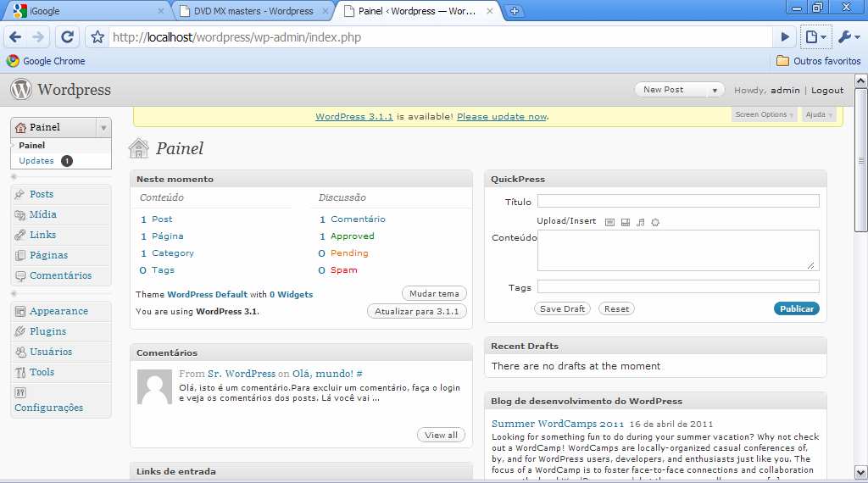
Task: Click View all in the Comentários box
Action: tap(441, 435)
